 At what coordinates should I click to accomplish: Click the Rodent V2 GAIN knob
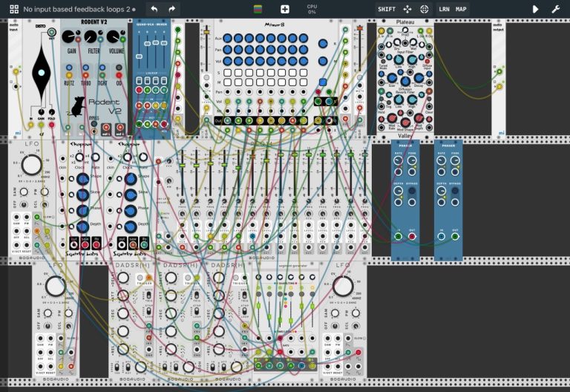69,36
